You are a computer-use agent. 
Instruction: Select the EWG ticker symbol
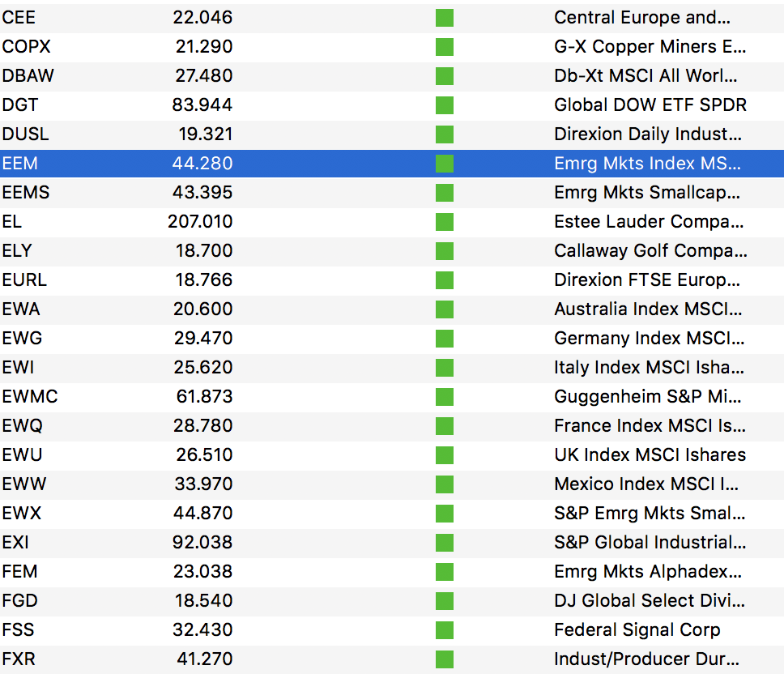point(22,338)
